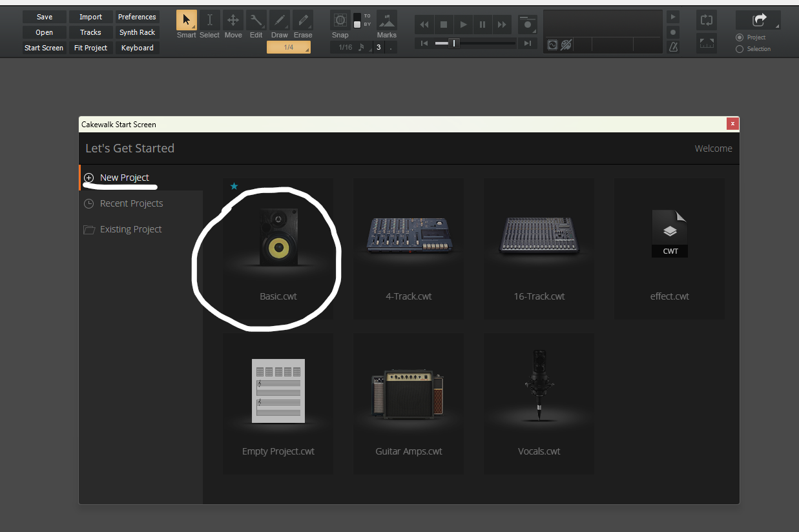Pick the effect.cwt template
Image resolution: width=799 pixels, height=532 pixels.
point(670,249)
